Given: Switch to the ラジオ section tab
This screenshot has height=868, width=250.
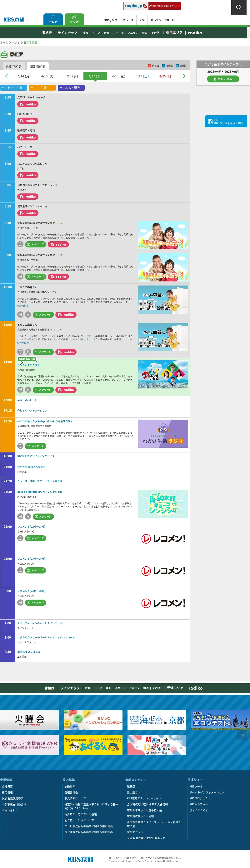Looking at the screenshot, I should tap(74, 19).
